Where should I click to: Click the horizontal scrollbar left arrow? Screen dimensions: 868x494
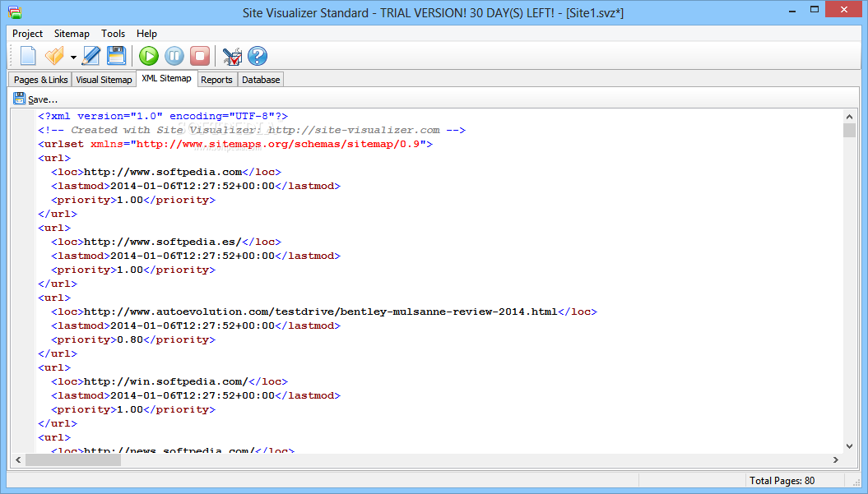(x=18, y=459)
